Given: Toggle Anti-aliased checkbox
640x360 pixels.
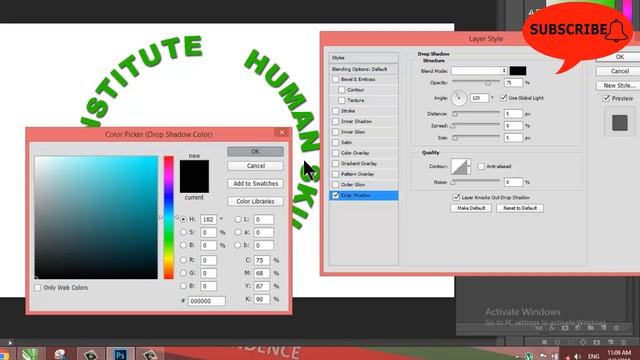Looking at the screenshot, I should tap(481, 166).
